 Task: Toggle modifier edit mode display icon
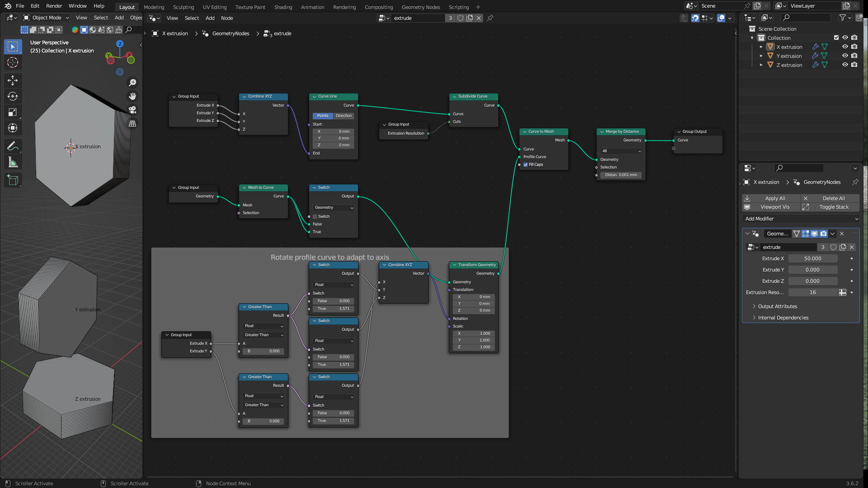pyautogui.click(x=806, y=234)
